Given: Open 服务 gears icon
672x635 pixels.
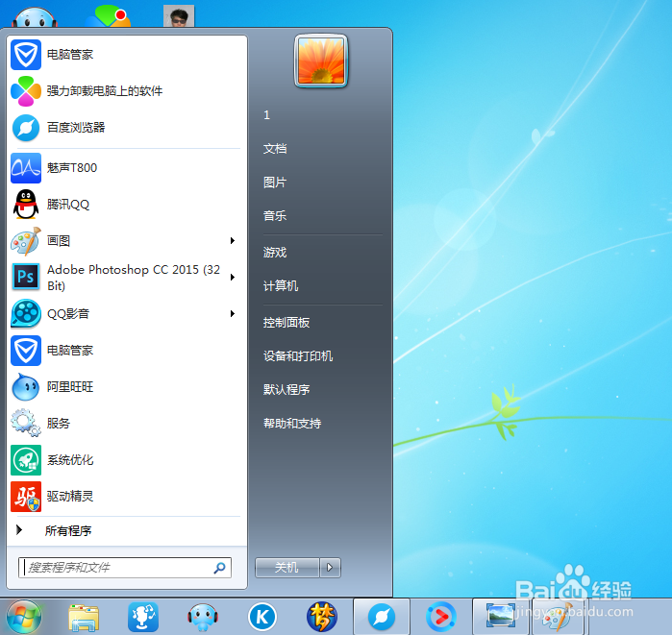Looking at the screenshot, I should coord(26,423).
